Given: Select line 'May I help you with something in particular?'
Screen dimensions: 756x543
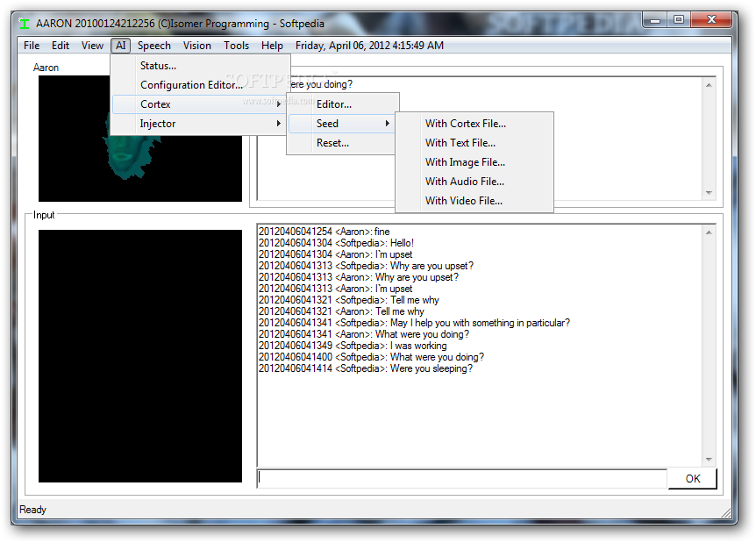Looking at the screenshot, I should pyautogui.click(x=414, y=323).
